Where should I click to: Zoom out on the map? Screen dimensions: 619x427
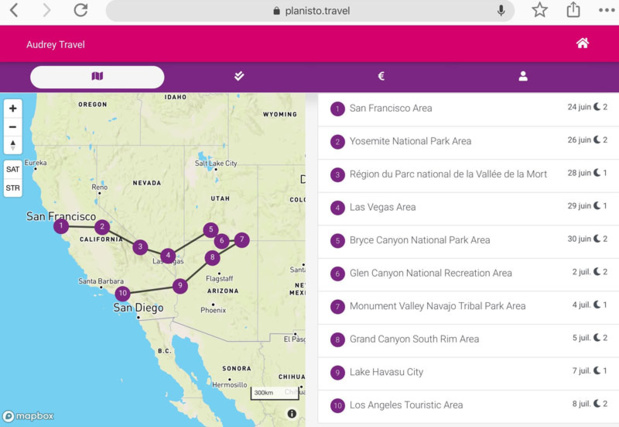coord(13,127)
